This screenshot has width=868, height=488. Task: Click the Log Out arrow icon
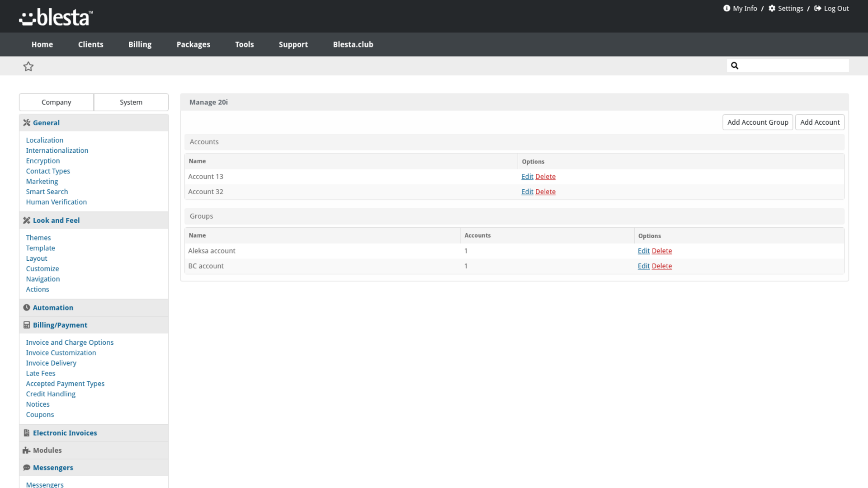818,8
